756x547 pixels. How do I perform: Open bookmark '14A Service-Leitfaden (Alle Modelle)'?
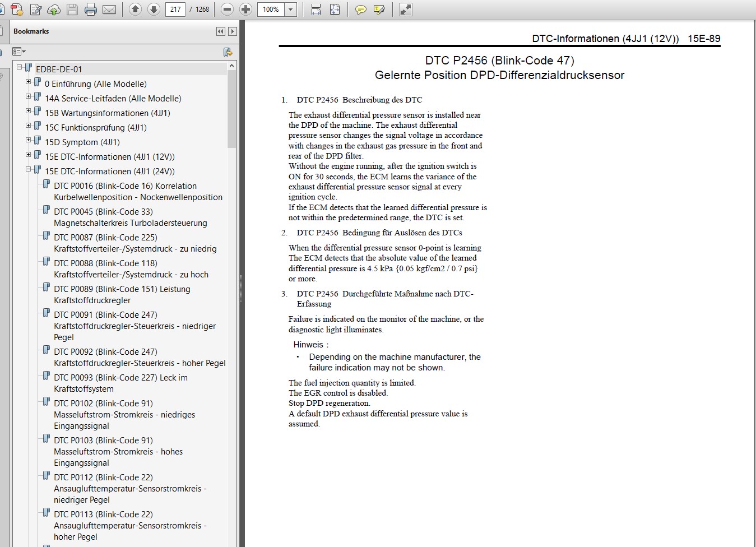[113, 99]
